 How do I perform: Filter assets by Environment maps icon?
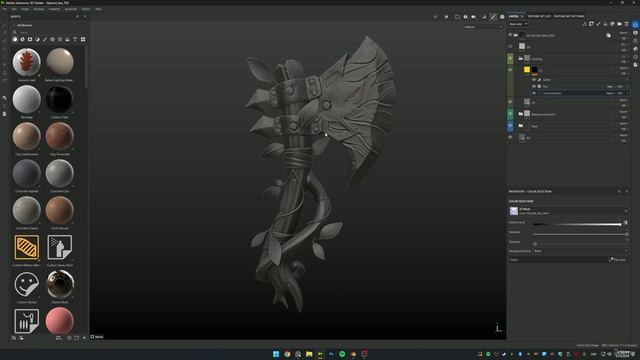[67, 39]
